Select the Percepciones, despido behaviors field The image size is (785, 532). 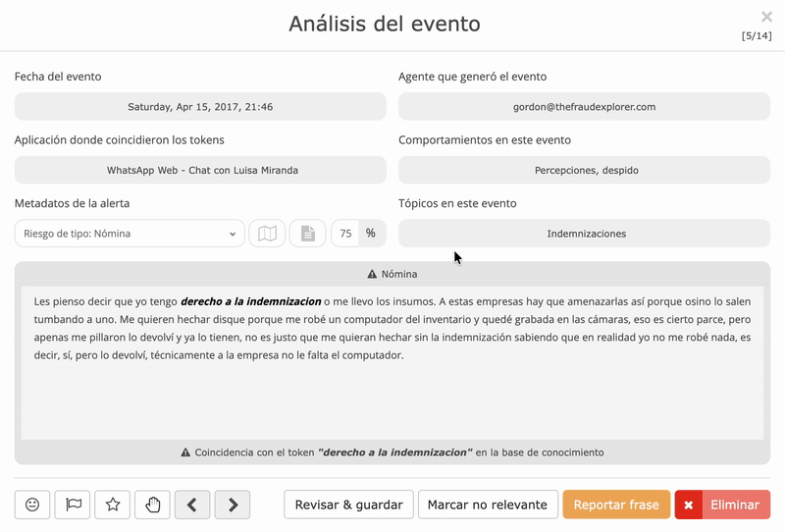coord(584,170)
